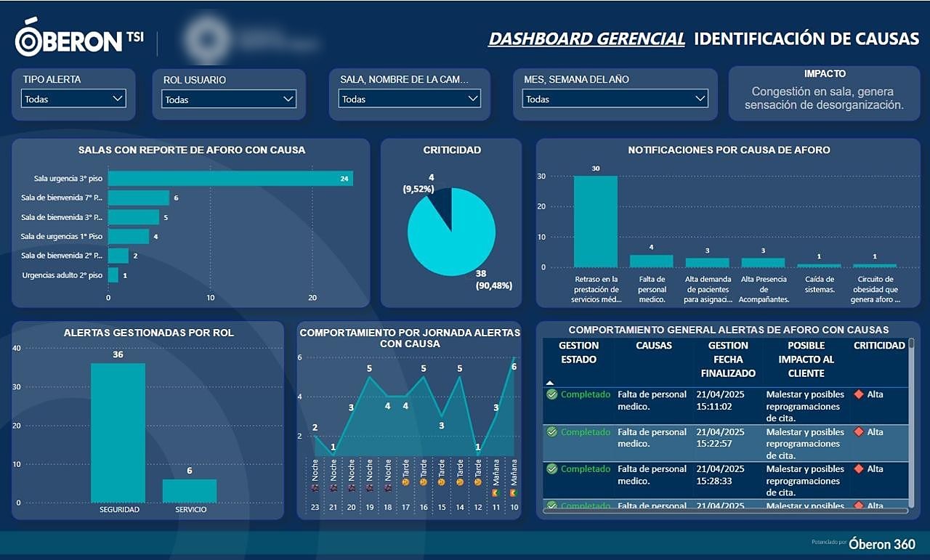Click the sun icon above hour 15
The width and height of the screenshot is (930, 560).
coord(442,482)
